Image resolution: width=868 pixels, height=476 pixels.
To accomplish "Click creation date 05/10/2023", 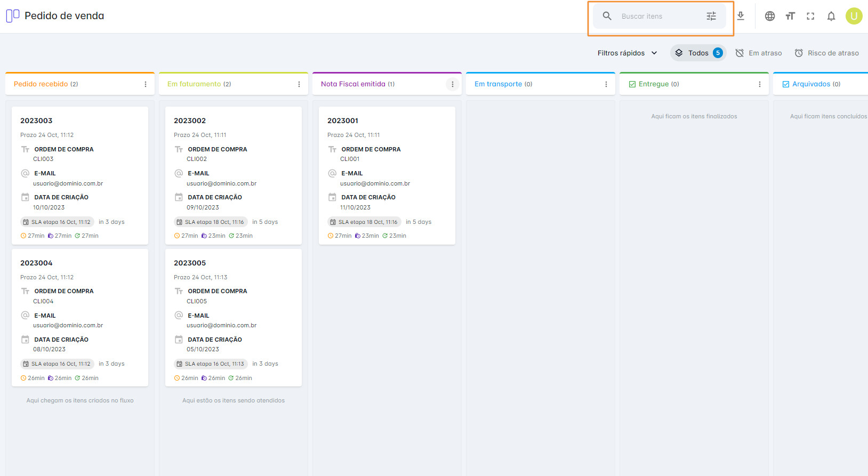I will [203, 349].
